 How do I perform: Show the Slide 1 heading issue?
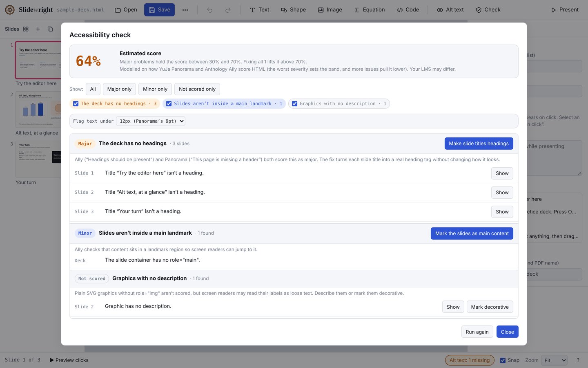tap(502, 173)
